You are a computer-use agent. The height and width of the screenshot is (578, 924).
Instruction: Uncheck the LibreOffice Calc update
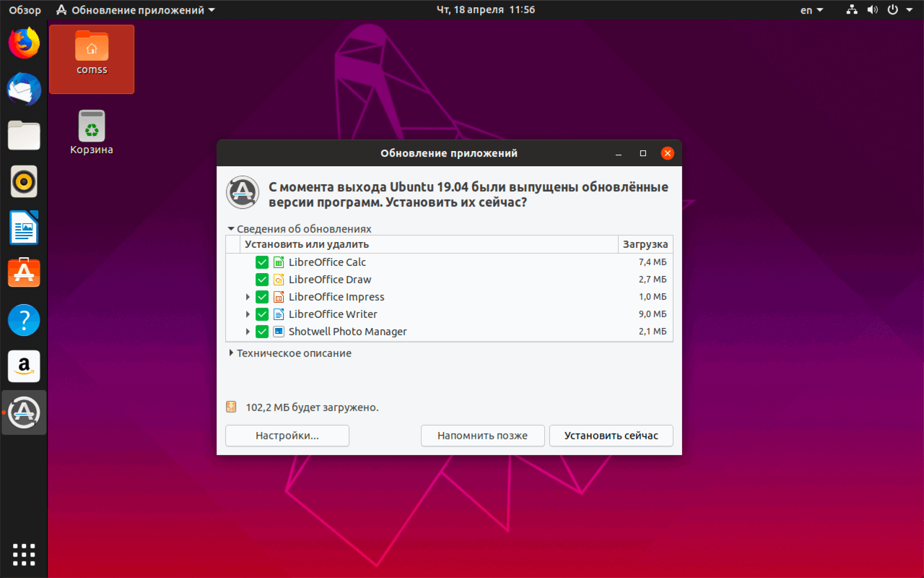[262, 262]
